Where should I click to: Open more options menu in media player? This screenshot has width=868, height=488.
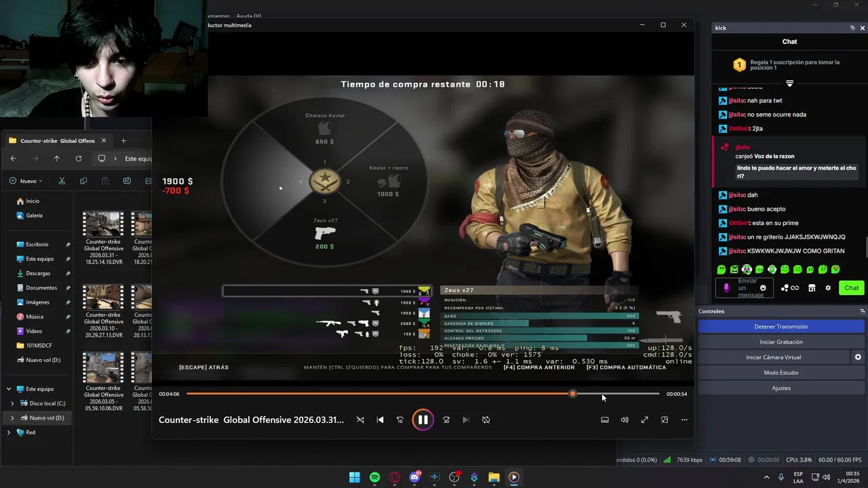[684, 420]
